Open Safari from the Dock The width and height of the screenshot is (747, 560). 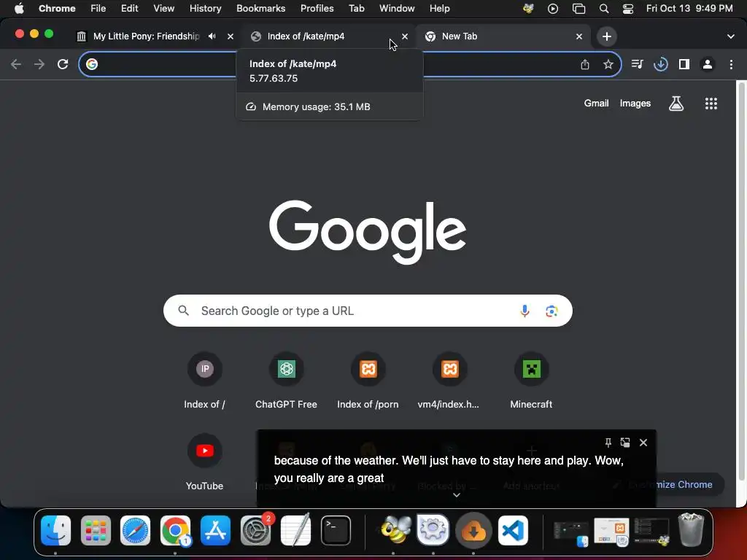pyautogui.click(x=135, y=530)
